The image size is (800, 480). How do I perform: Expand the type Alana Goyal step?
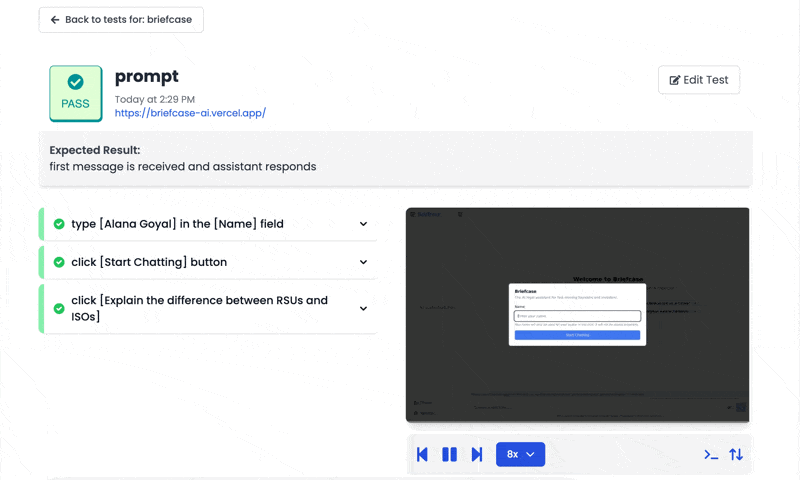pyautogui.click(x=363, y=224)
